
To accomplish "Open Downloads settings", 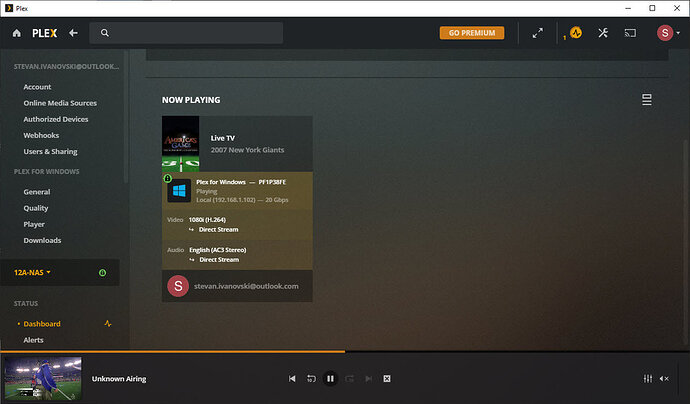I will point(42,240).
